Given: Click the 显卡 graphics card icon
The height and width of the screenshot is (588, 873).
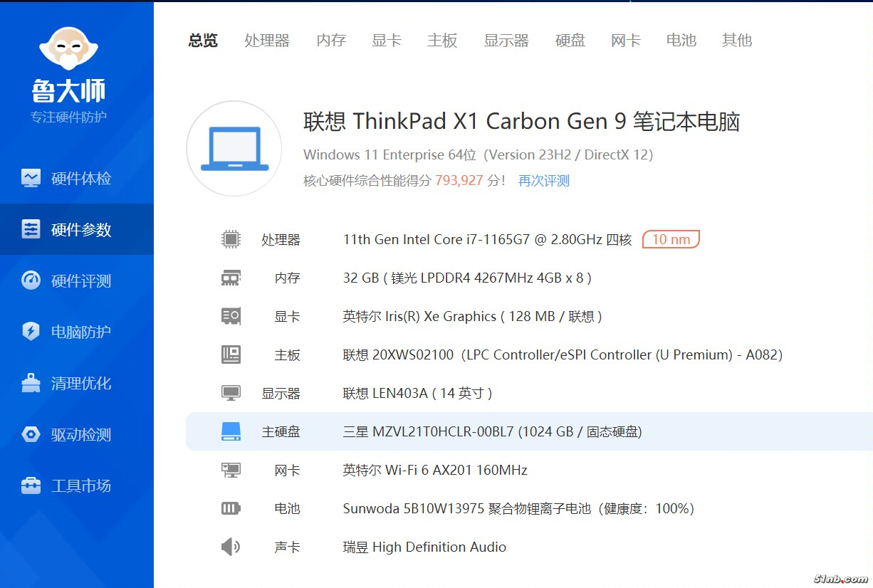Looking at the screenshot, I should point(231,316).
